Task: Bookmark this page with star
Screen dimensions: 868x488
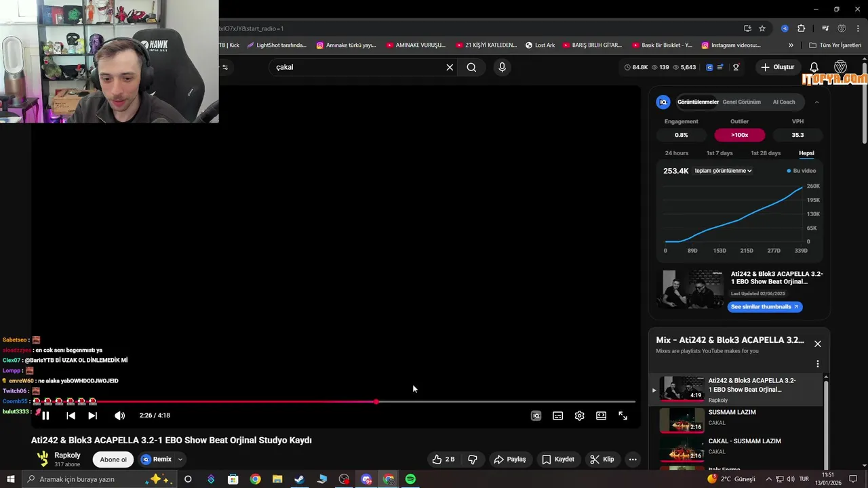Action: [x=762, y=28]
